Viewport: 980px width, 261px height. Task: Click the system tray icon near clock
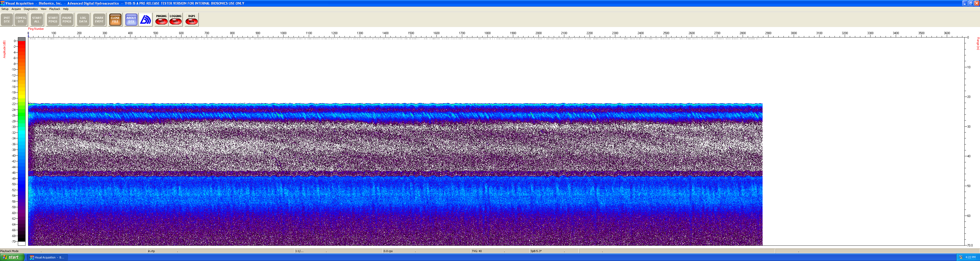[961, 257]
